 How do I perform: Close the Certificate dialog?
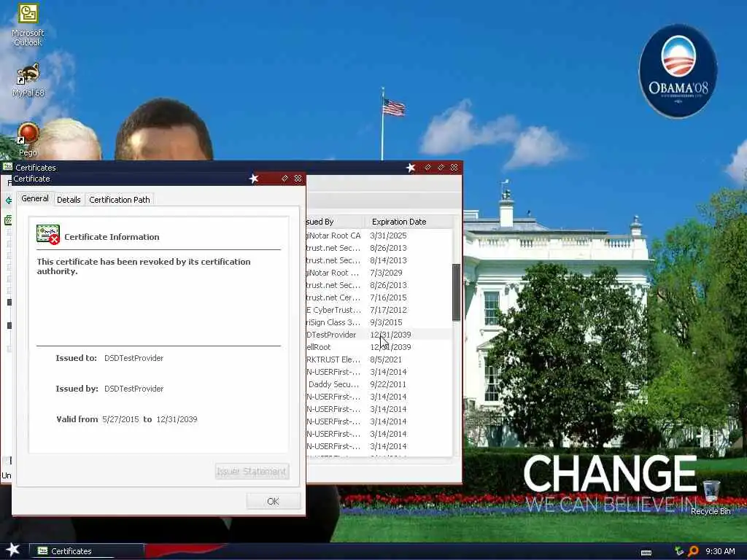pos(298,179)
